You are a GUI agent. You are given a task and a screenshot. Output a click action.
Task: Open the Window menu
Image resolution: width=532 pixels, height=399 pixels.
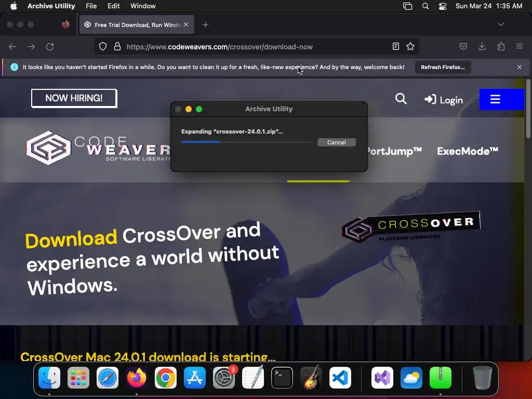(143, 6)
